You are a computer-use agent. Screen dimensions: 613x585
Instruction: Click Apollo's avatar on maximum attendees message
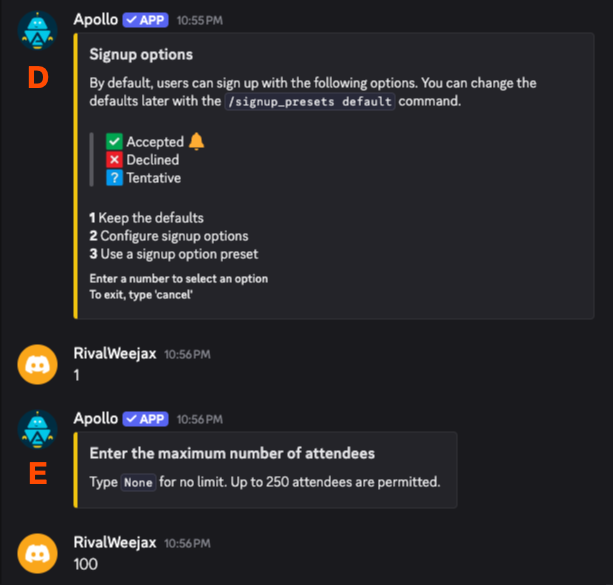click(38, 429)
